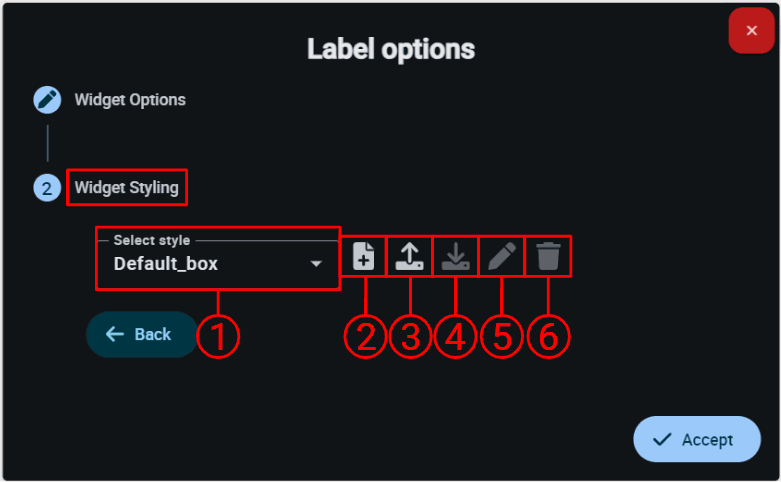781x482 pixels.
Task: Click the Select style field label
Action: pyautogui.click(x=152, y=240)
